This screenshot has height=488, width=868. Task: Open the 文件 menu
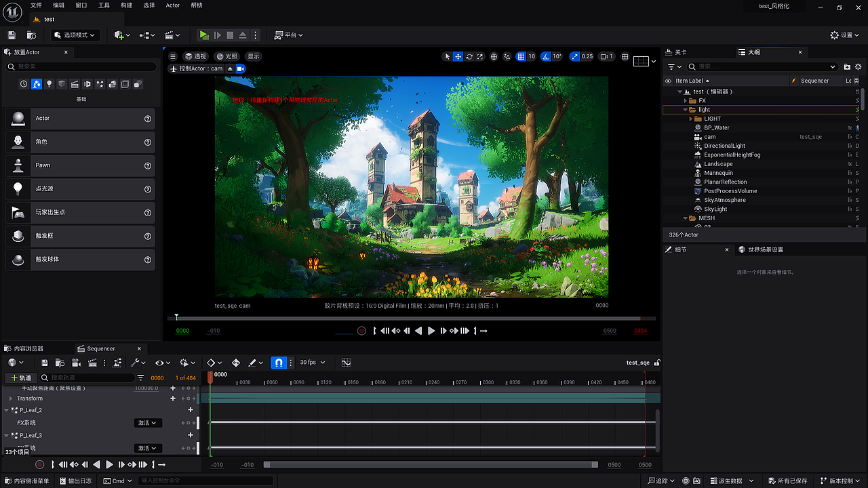36,5
